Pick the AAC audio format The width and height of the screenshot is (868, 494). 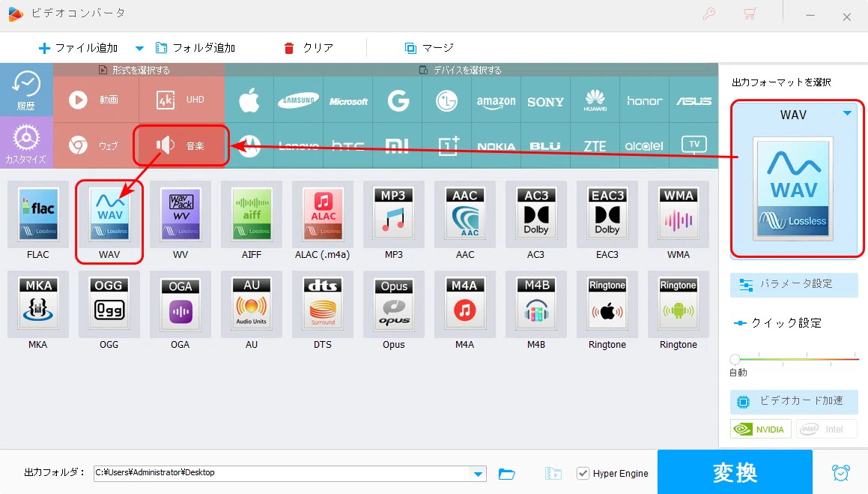point(465,214)
